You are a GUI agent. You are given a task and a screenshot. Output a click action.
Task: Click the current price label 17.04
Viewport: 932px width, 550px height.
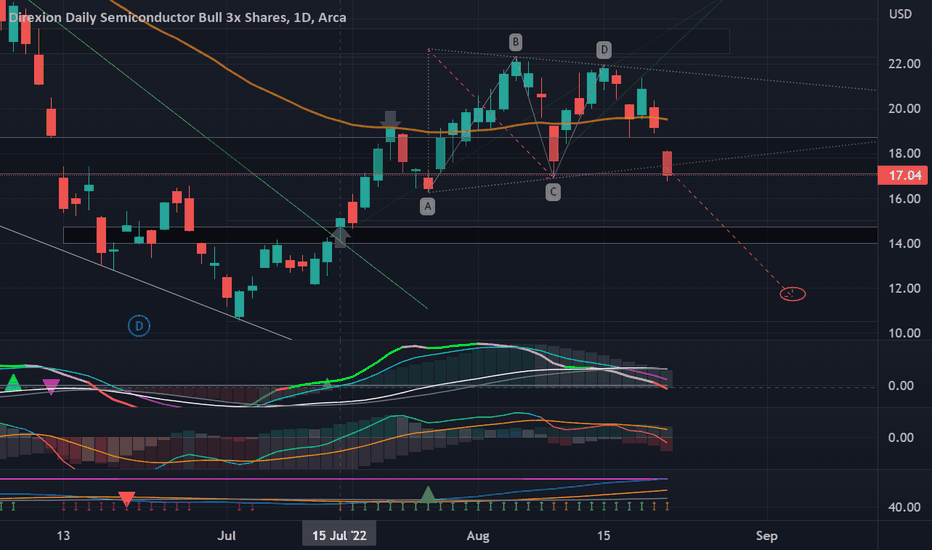[x=902, y=175]
